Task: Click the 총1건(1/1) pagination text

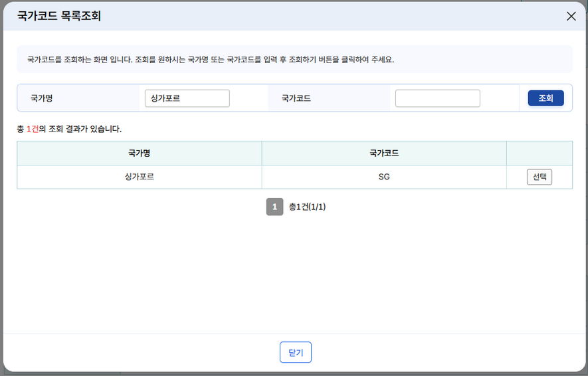Action: point(307,207)
